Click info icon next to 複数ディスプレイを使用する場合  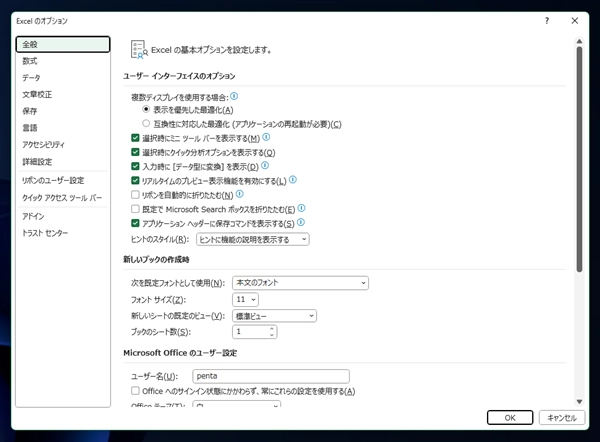coord(234,96)
